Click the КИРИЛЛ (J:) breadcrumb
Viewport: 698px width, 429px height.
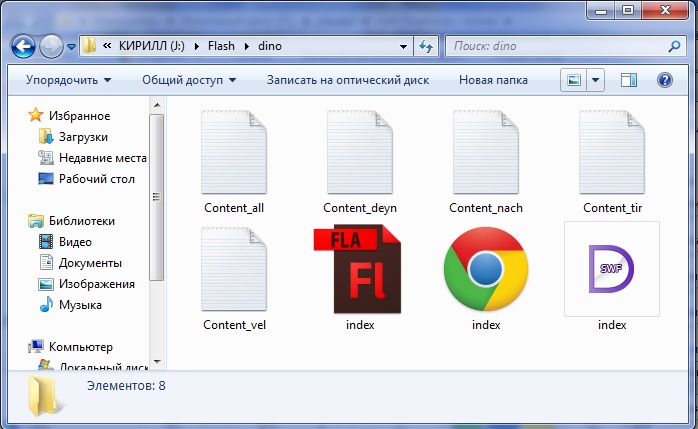click(x=151, y=46)
